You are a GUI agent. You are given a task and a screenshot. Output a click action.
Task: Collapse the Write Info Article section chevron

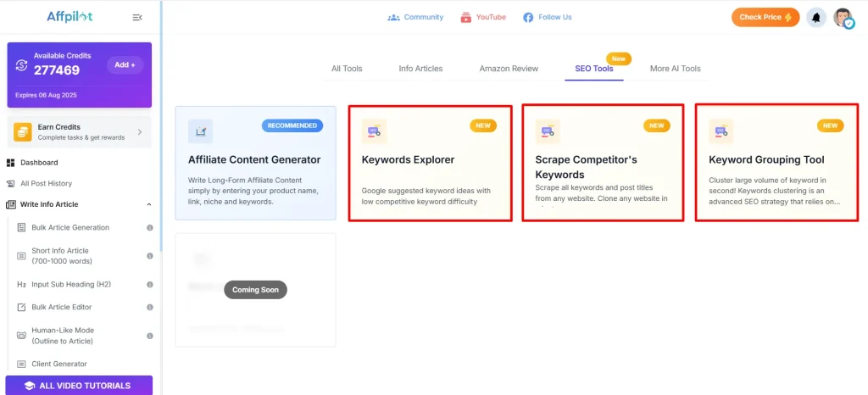coord(149,204)
